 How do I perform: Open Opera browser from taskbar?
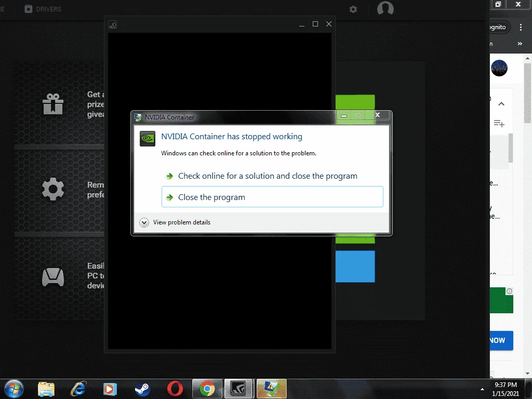point(175,389)
